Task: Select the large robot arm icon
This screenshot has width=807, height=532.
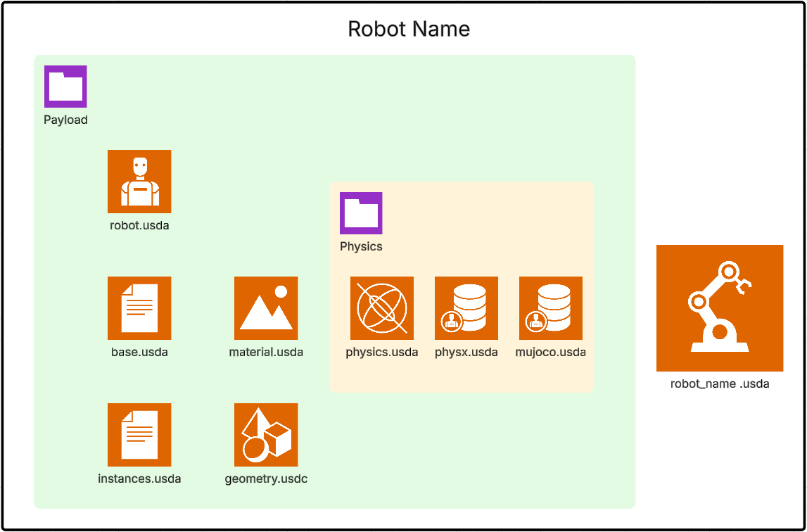Action: coord(720,308)
